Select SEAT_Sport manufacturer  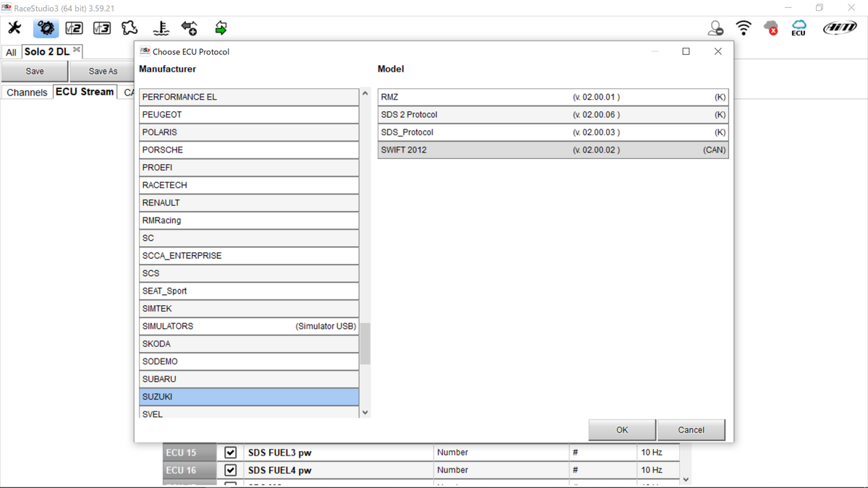pos(249,291)
